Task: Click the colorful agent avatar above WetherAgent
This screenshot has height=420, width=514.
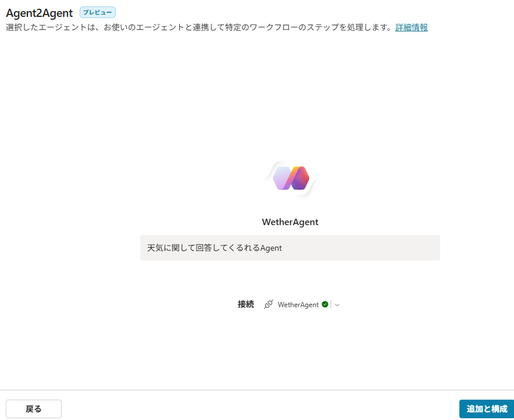Action: [290, 179]
